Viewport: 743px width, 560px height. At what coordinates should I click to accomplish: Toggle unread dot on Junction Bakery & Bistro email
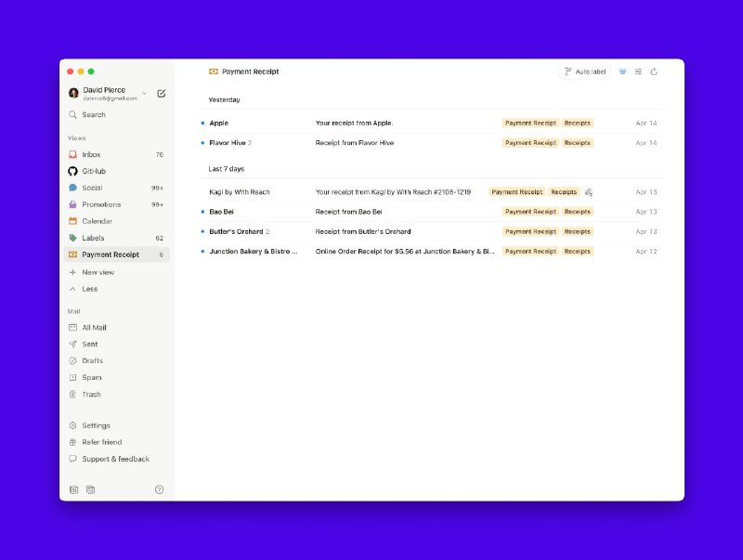(203, 251)
